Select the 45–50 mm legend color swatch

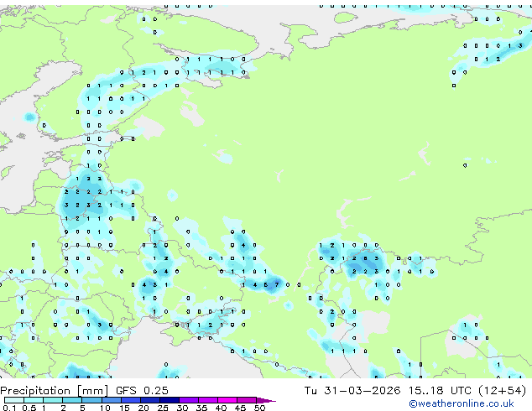247,400
